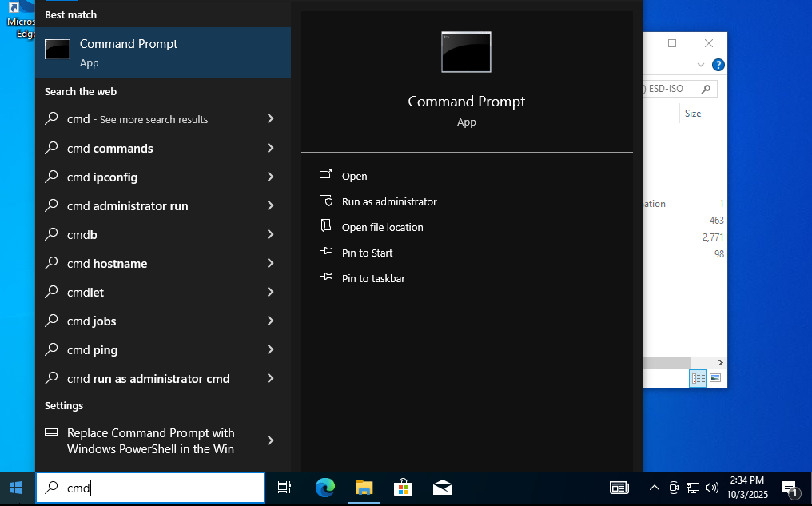
Task: Click Open in the Command Prompt panel
Action: click(354, 176)
